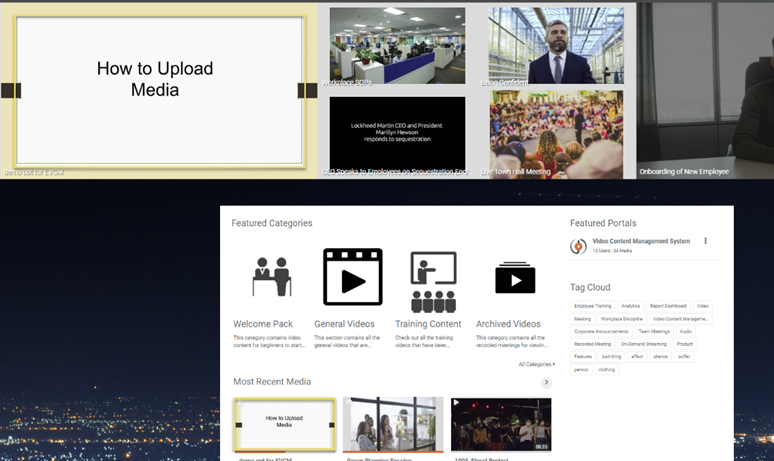Select the On-Demand Streaming tag
This screenshot has height=461, width=774.
pos(643,344)
